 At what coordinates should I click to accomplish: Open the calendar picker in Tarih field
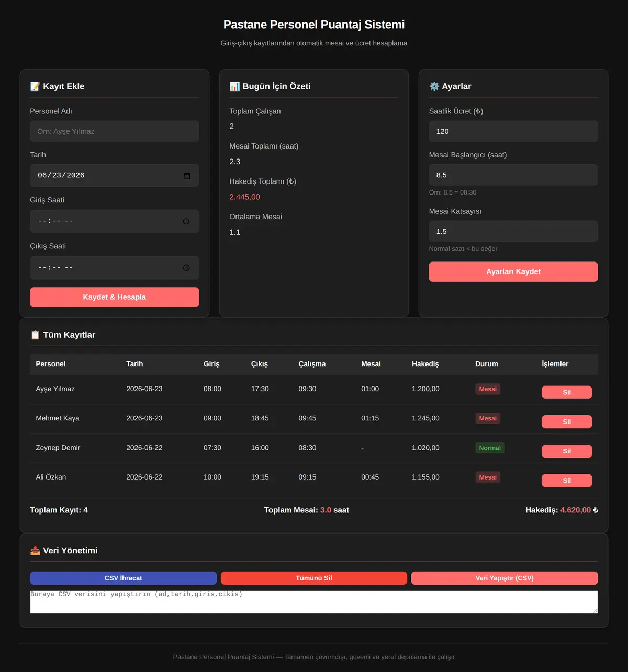187,176
